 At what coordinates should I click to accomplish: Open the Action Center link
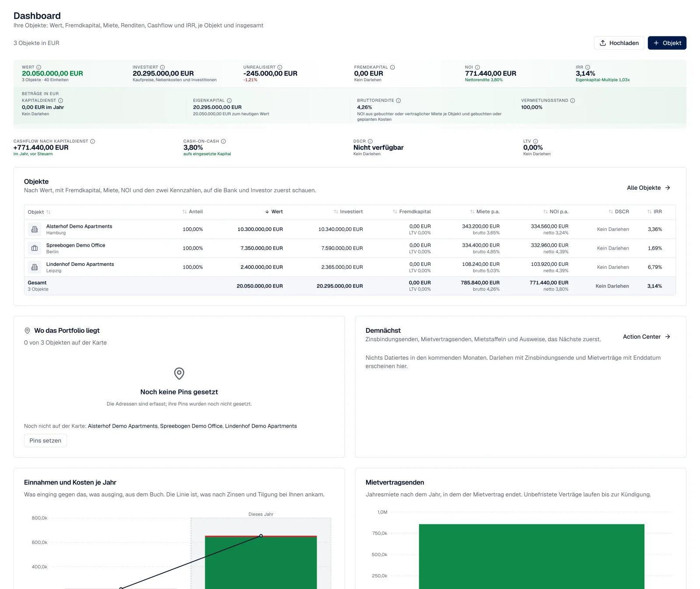(x=647, y=337)
